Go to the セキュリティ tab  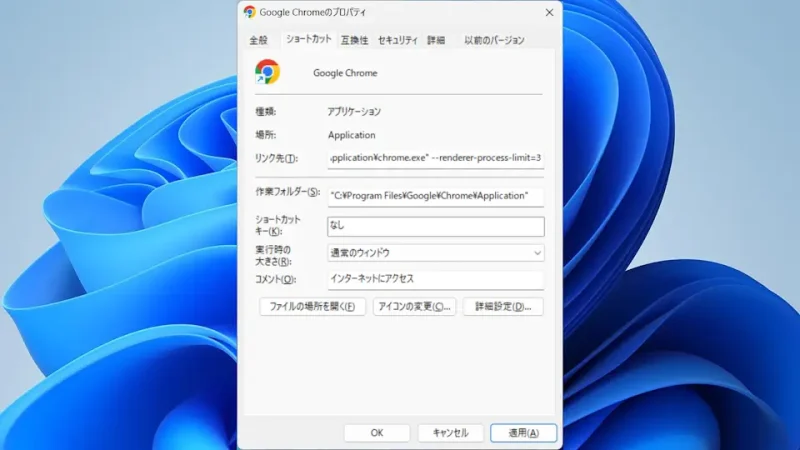[x=397, y=40]
